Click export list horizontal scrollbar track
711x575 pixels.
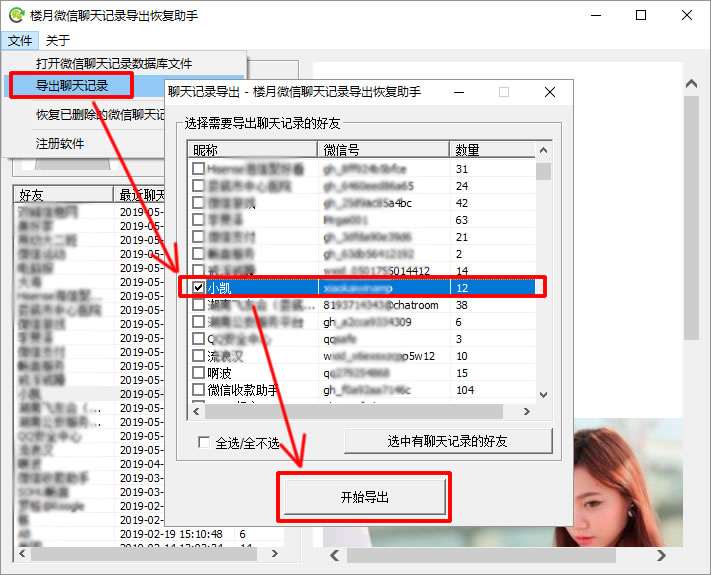click(x=354, y=412)
